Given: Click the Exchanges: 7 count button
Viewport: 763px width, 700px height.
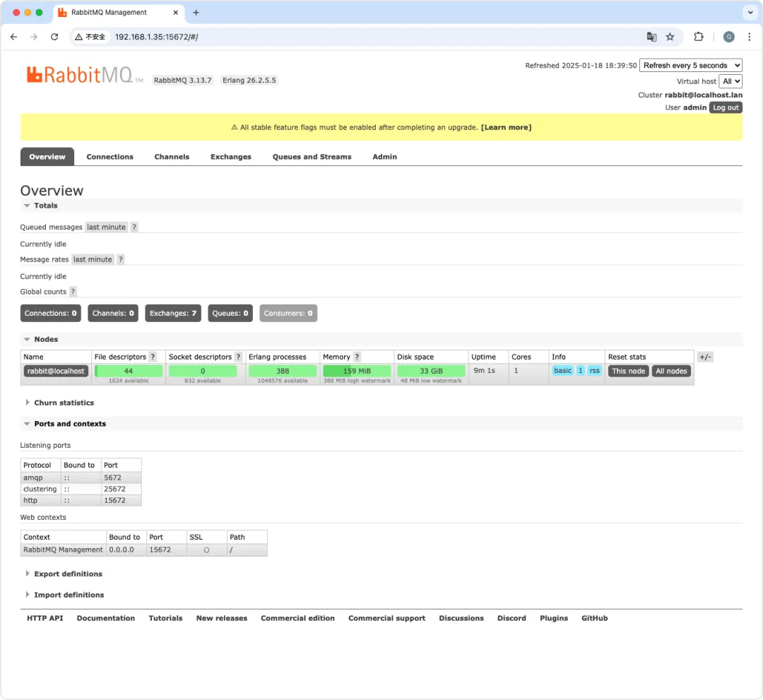Looking at the screenshot, I should point(173,314).
